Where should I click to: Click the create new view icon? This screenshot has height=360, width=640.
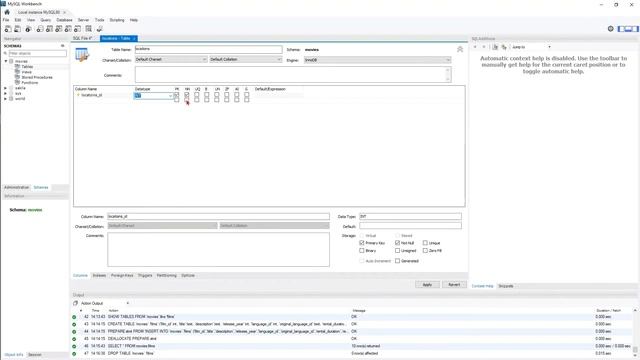point(58,29)
